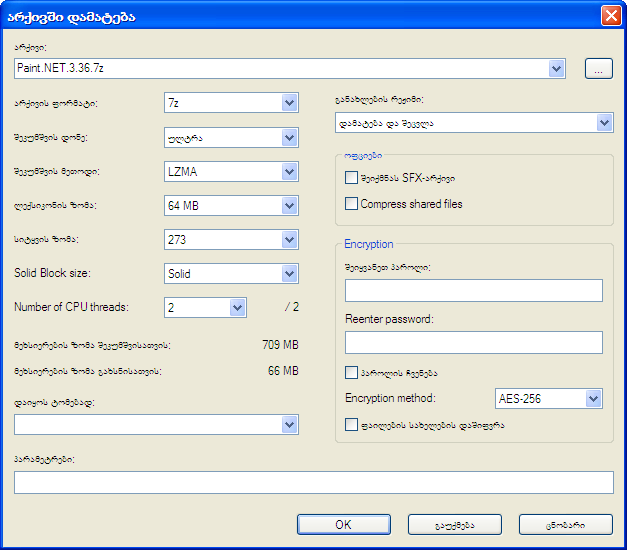Image resolution: width=627 pixels, height=550 pixels.
Task: Close the add to archive dialog window
Action: click(609, 16)
